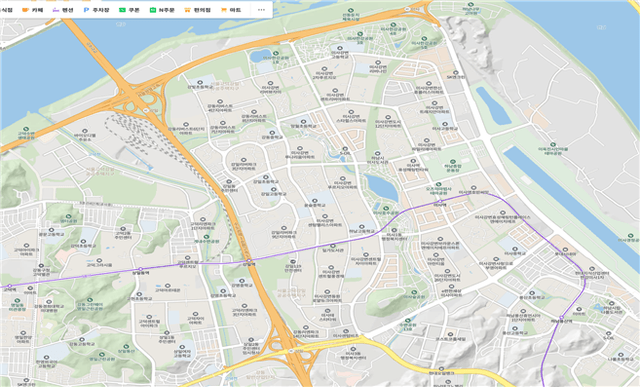Click the 상일동역 subway station marker
Viewport: 640px width, 387px height.
140,269
